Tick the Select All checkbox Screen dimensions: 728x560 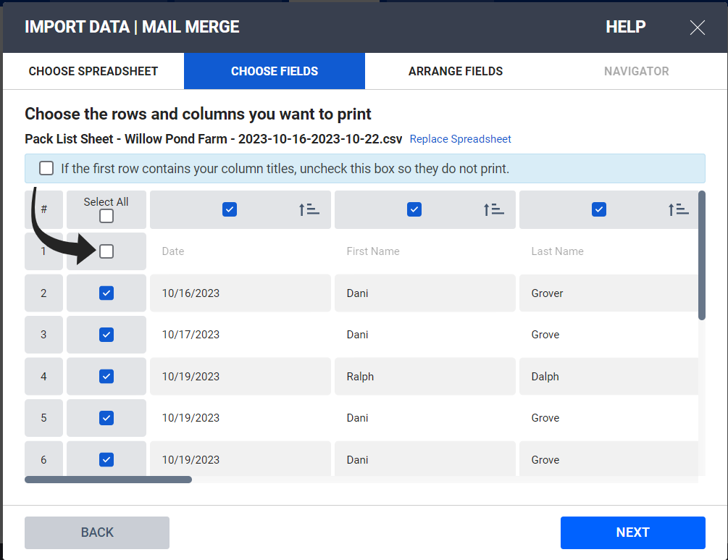pos(106,216)
